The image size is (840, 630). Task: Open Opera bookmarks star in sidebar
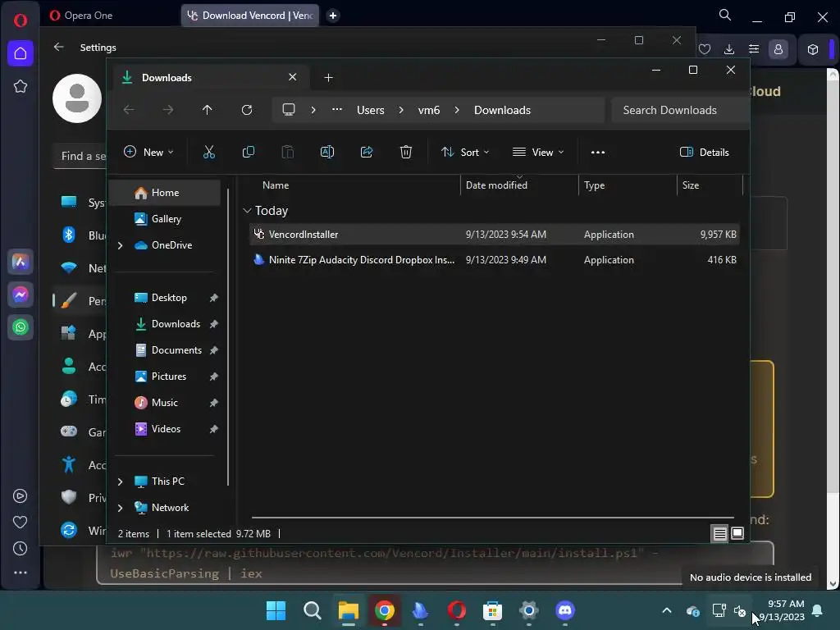[x=21, y=86]
